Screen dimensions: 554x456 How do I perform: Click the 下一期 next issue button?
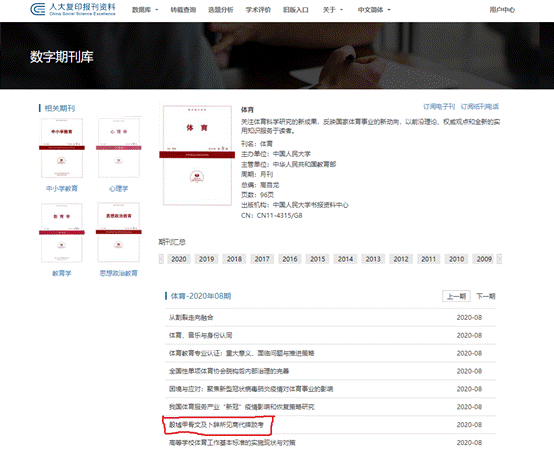click(485, 296)
